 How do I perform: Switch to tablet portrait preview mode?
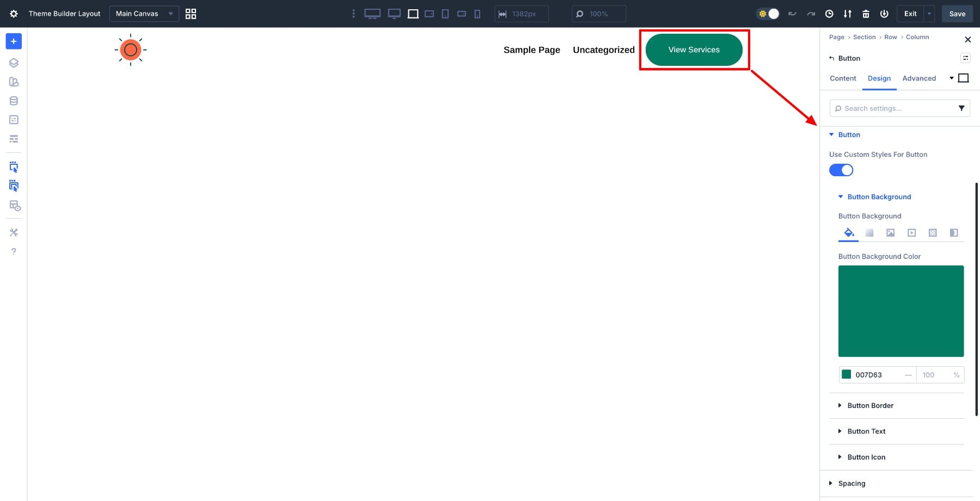(x=445, y=14)
